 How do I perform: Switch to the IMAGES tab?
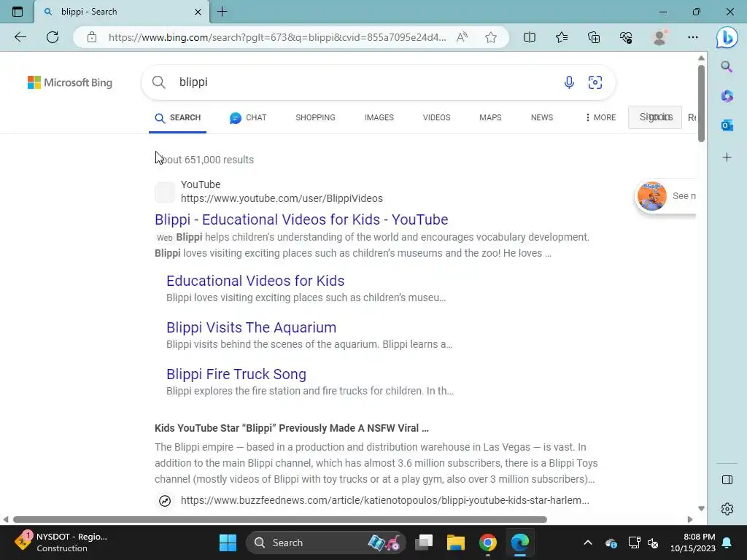(379, 117)
